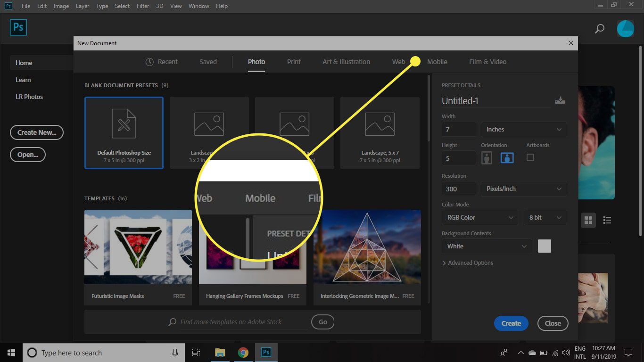Open the Layer menu
This screenshot has height=362, width=644.
point(82,6)
